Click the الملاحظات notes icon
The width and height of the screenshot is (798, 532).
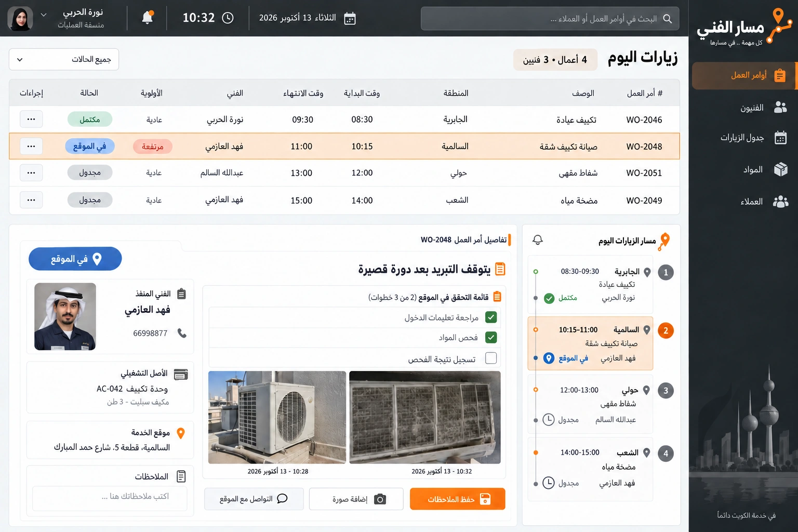181,476
